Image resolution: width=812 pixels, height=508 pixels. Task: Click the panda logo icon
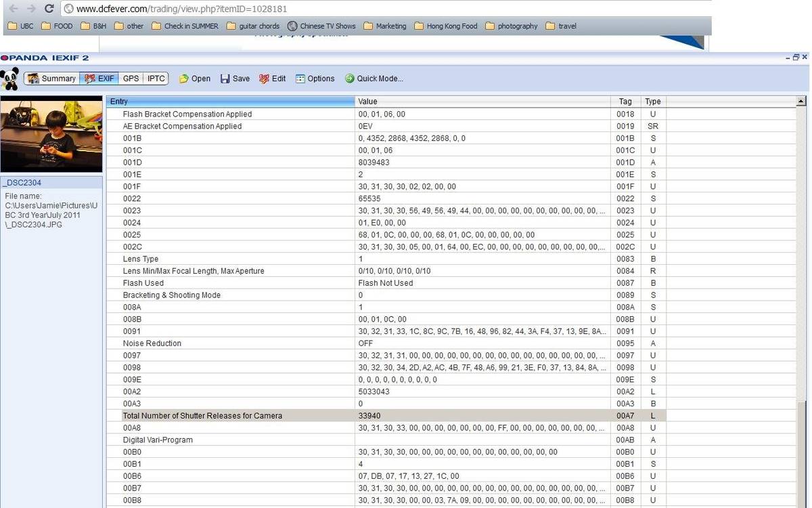pyautogui.click(x=9, y=79)
